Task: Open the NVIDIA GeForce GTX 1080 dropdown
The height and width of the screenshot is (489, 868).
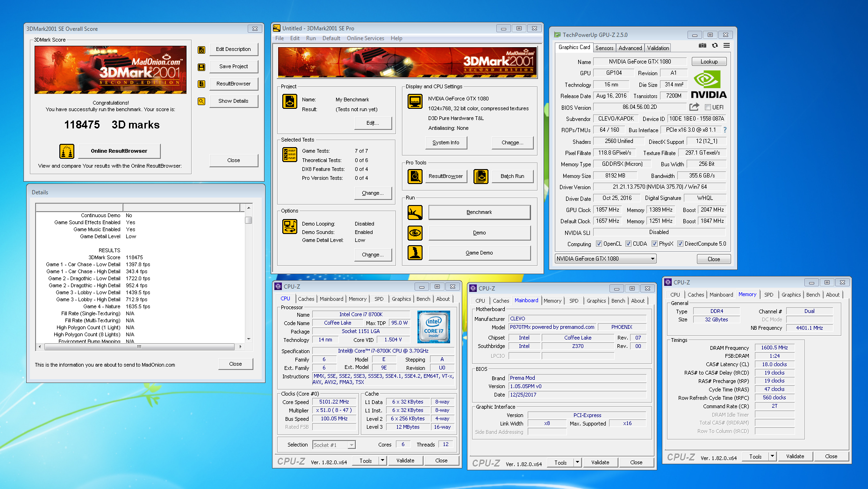Action: point(653,259)
